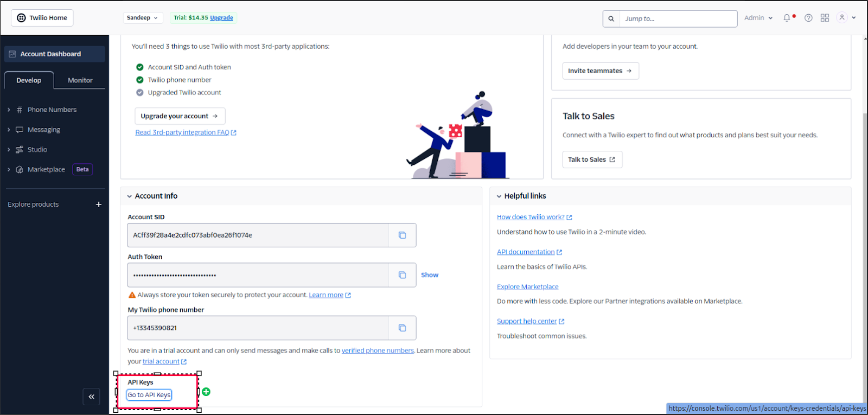Open Read 3rd-party integration FAQ link
Screen dimensions: 868x415
pos(186,132)
